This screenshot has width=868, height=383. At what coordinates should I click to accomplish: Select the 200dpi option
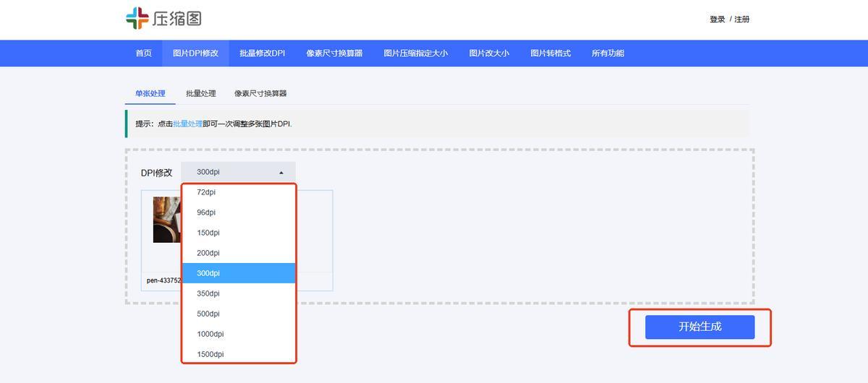(208, 253)
